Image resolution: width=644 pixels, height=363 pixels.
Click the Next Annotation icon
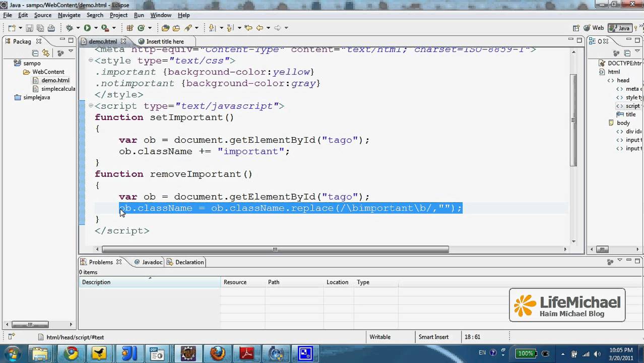(212, 28)
